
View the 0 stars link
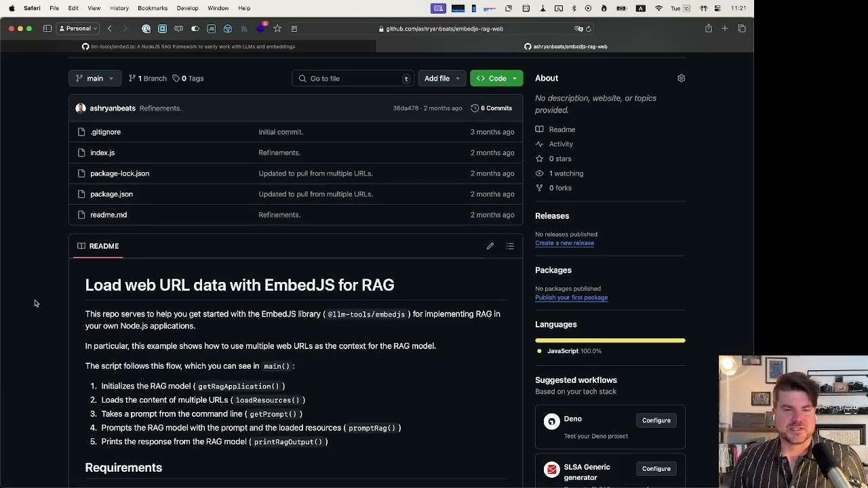point(553,159)
